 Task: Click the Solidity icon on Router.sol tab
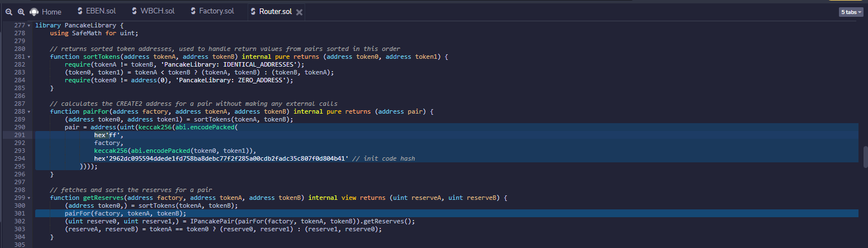(253, 11)
